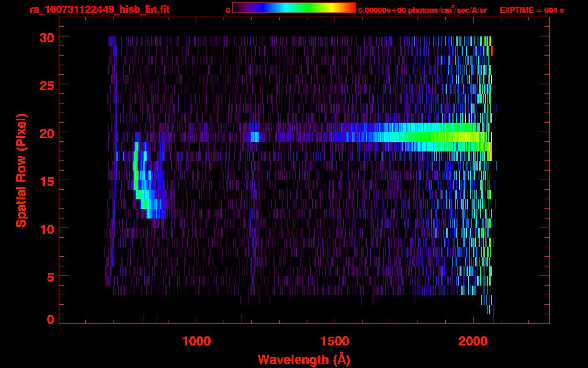Click the bright cyan spot near 1200 Å

(254, 137)
